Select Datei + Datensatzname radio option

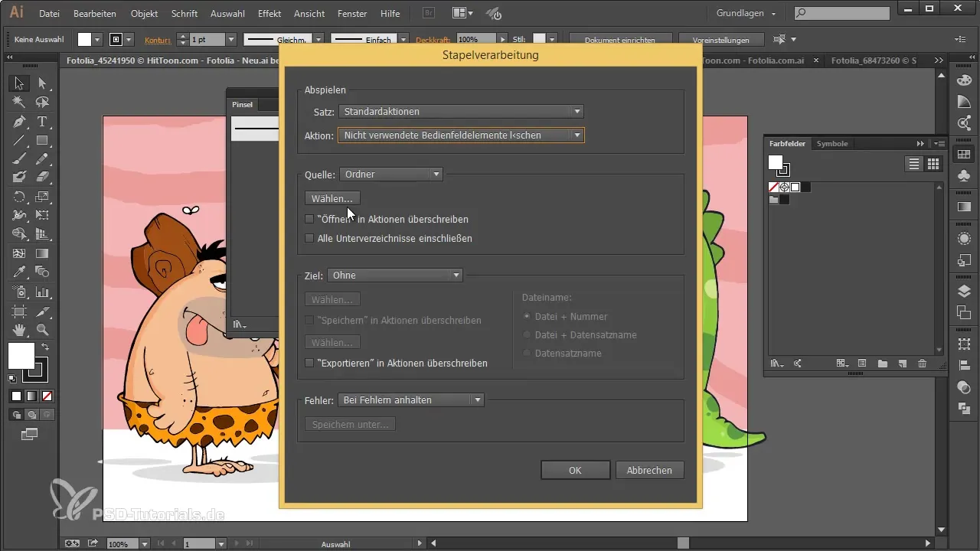[526, 334]
